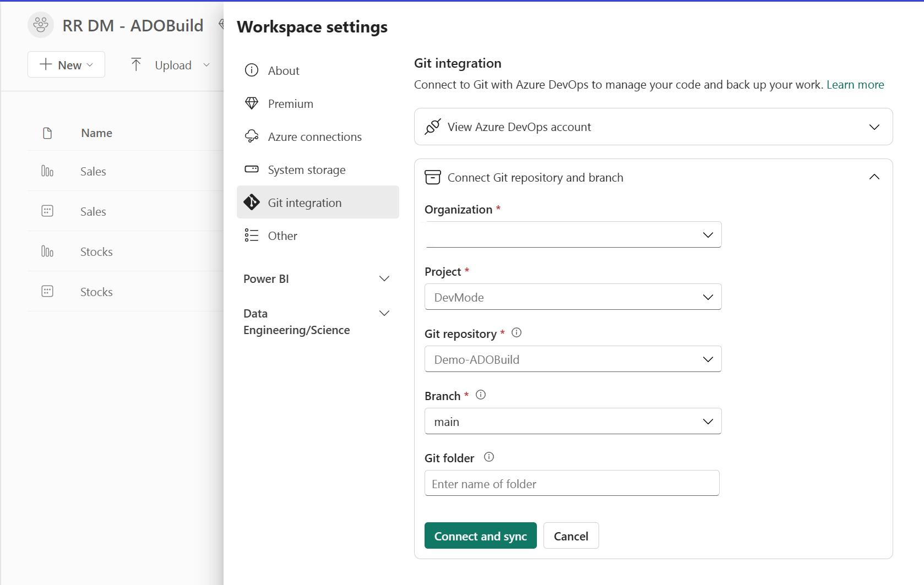This screenshot has height=585, width=924.
Task: Click the Git folder name input field
Action: click(572, 483)
